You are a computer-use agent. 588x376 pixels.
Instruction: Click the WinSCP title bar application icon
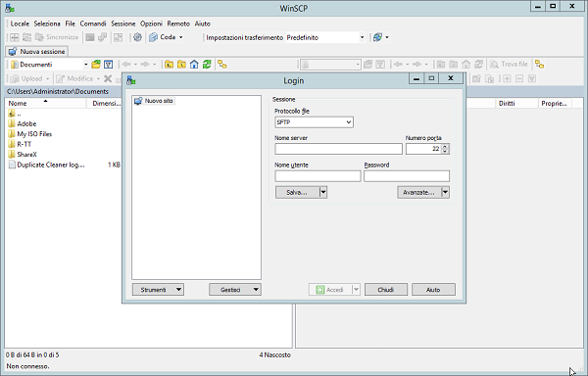coord(10,8)
